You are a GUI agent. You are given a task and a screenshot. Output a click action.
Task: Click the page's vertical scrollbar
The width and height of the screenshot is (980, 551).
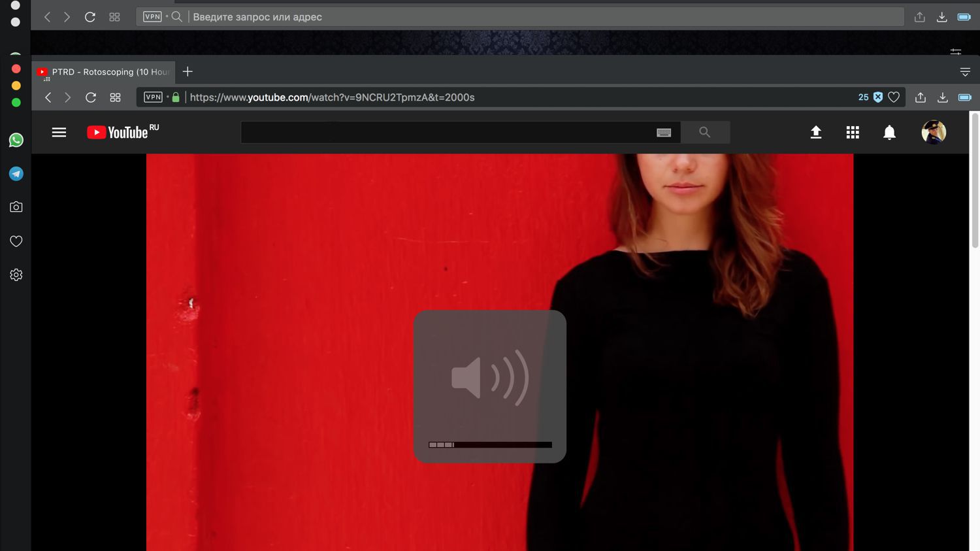[975, 180]
